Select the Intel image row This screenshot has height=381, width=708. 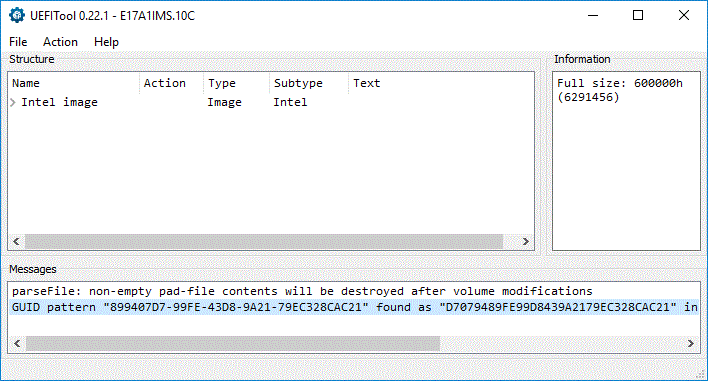coord(271,102)
